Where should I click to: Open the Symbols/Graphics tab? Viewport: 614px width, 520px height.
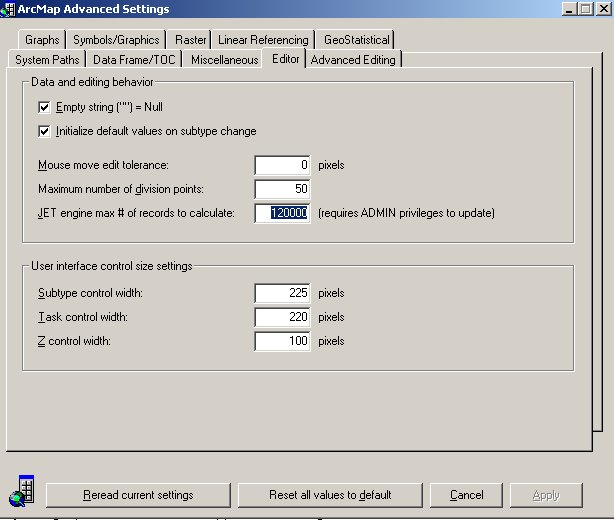pos(116,40)
